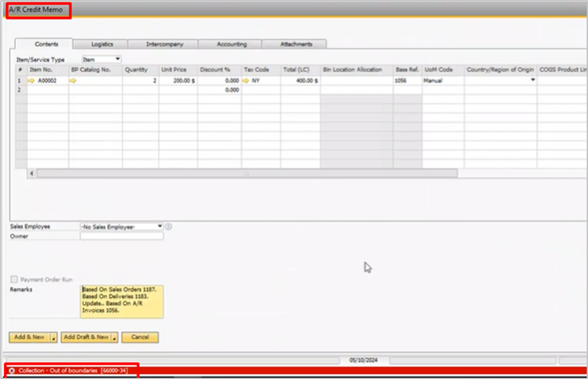Click the Tax Code NY link arrow
Screen dimensions: 588x379
pyautogui.click(x=246, y=80)
